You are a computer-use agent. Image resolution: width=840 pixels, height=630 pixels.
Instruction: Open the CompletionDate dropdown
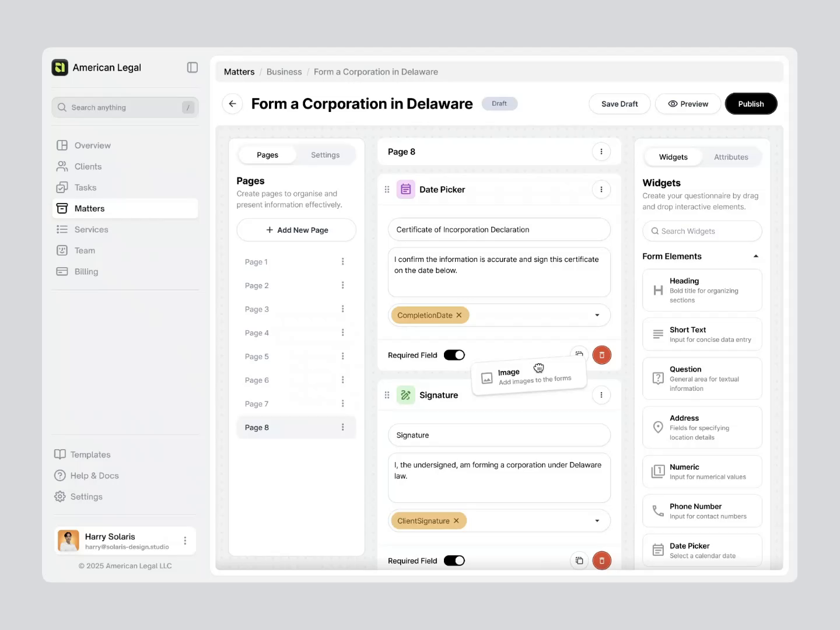(x=597, y=315)
